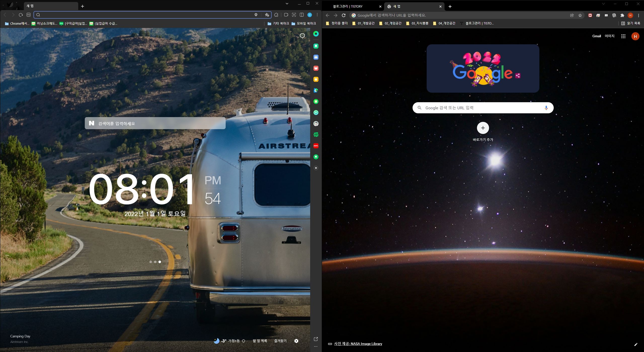
Task: Open Whale profile avatar D
Action: 310,15
